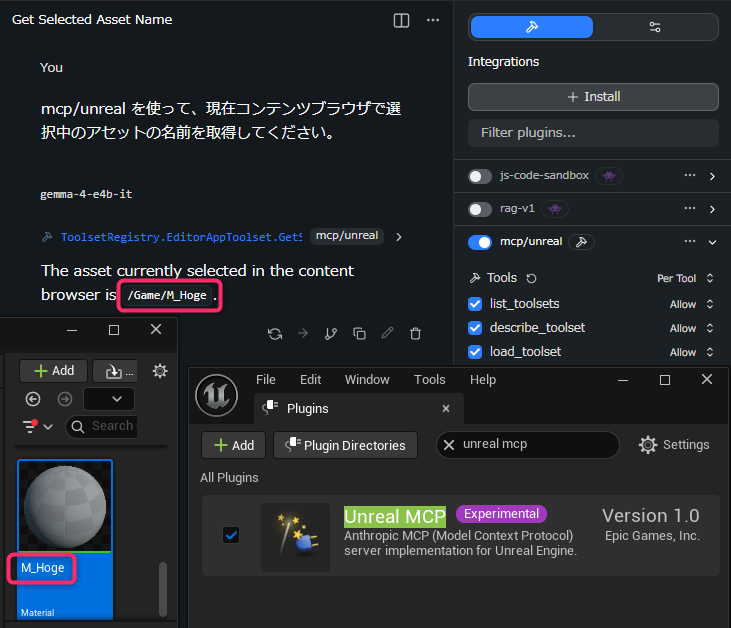Open the Tools menu in Unreal
The image size is (731, 628).
[x=429, y=380]
